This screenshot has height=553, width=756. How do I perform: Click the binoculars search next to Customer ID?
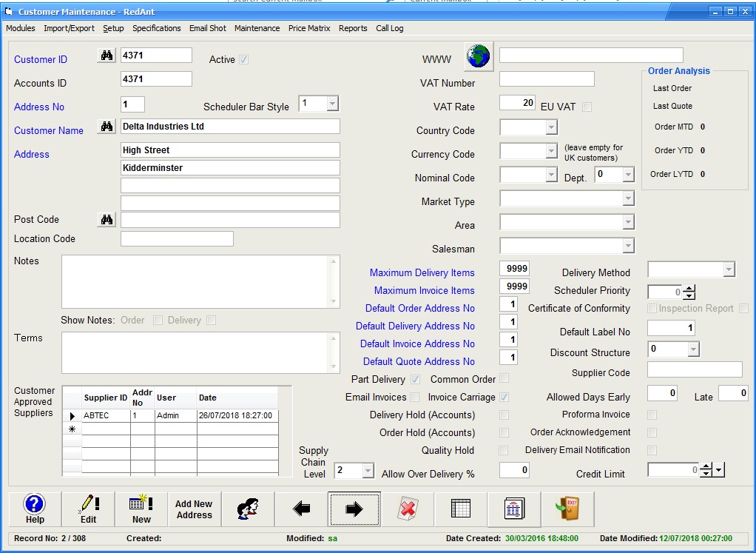(107, 56)
